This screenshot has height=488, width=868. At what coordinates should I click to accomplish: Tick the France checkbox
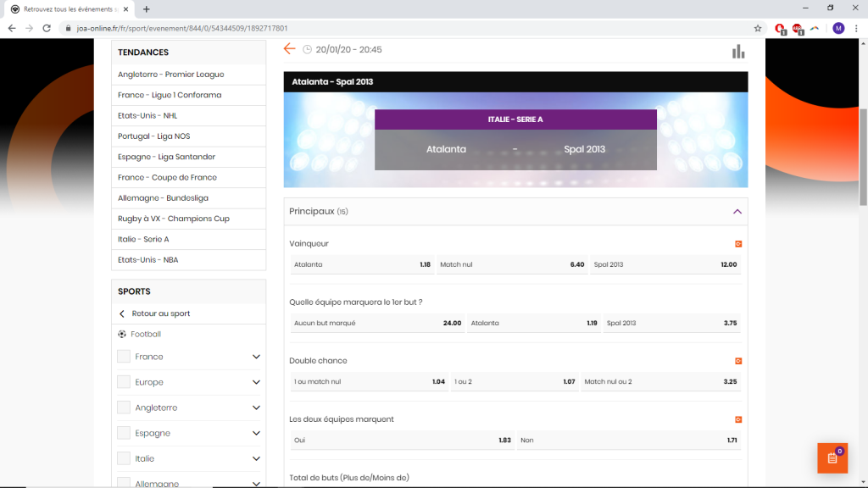(x=124, y=357)
